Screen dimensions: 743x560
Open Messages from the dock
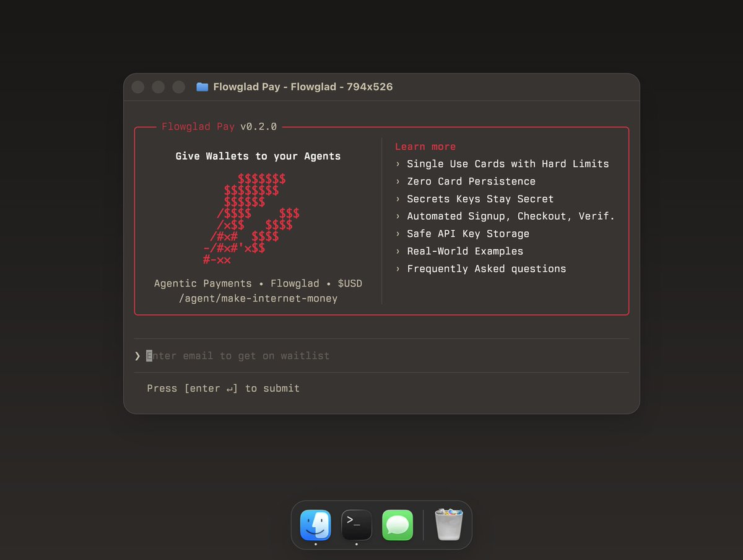point(398,525)
